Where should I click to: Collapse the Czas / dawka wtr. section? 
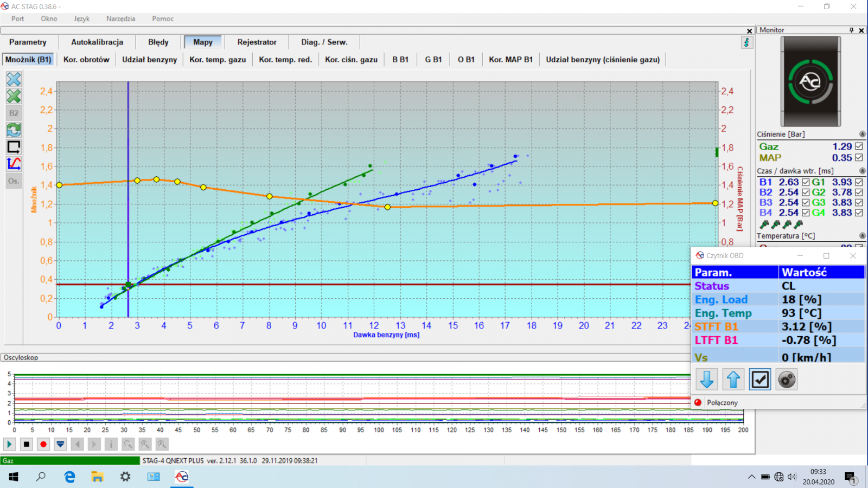coord(862,171)
